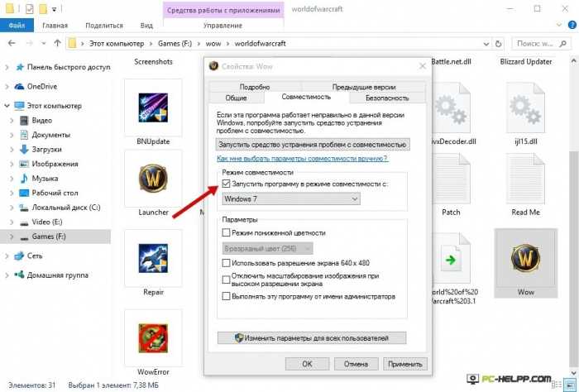Open the Файл ribbon menu

[x=17, y=26]
